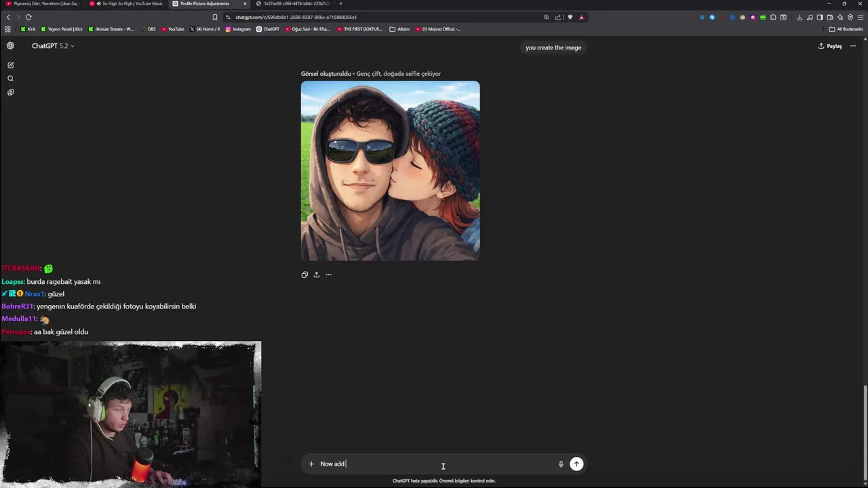Open the Mepraz Offical bookmark
This screenshot has height=488, width=868.
[437, 29]
